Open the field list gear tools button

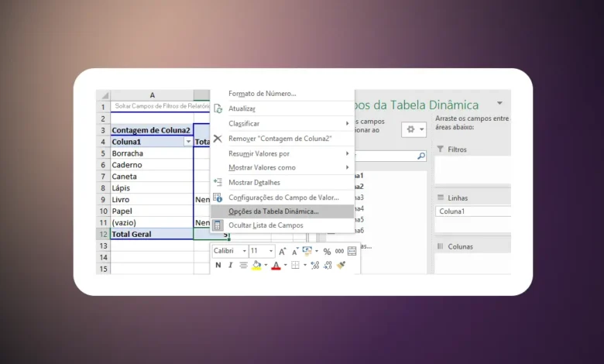413,130
